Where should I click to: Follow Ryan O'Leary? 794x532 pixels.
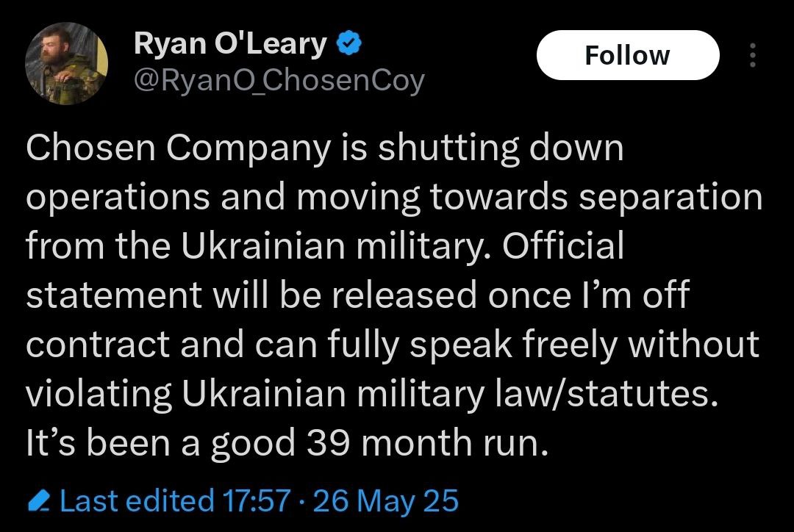627,55
